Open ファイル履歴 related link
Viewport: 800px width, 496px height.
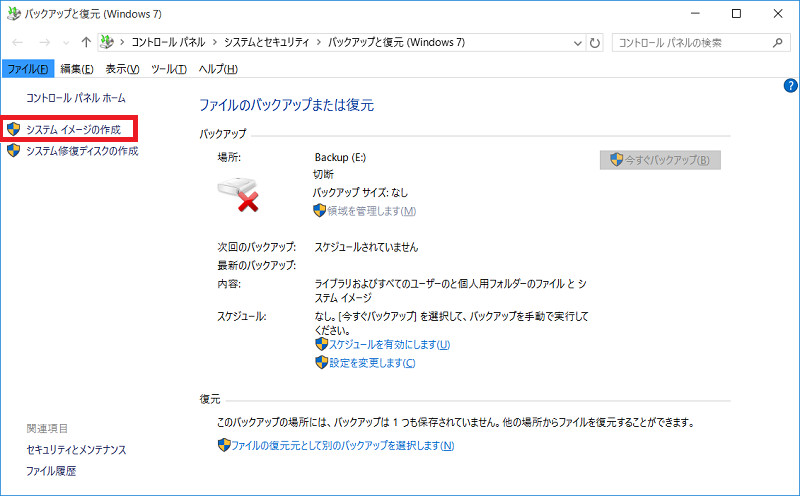tap(51, 472)
